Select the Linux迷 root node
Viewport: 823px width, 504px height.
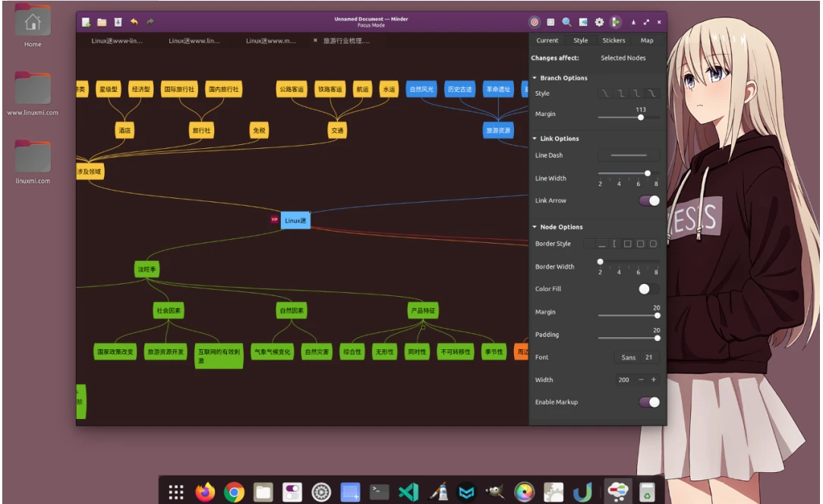tap(295, 221)
